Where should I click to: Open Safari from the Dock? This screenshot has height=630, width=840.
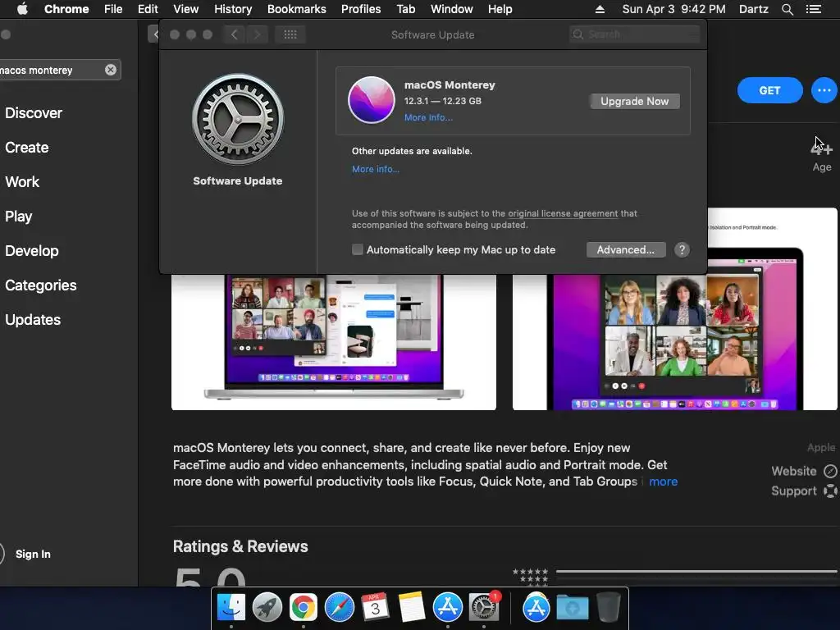click(x=339, y=607)
